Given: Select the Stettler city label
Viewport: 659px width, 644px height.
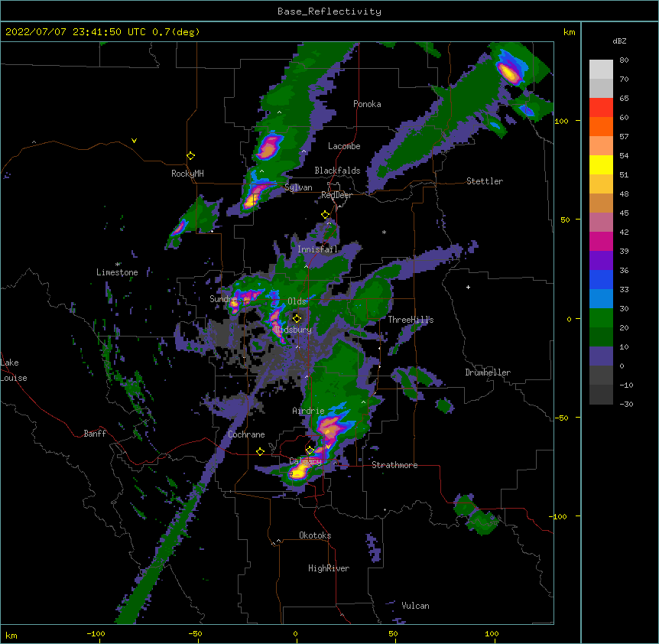Looking at the screenshot, I should [x=485, y=181].
